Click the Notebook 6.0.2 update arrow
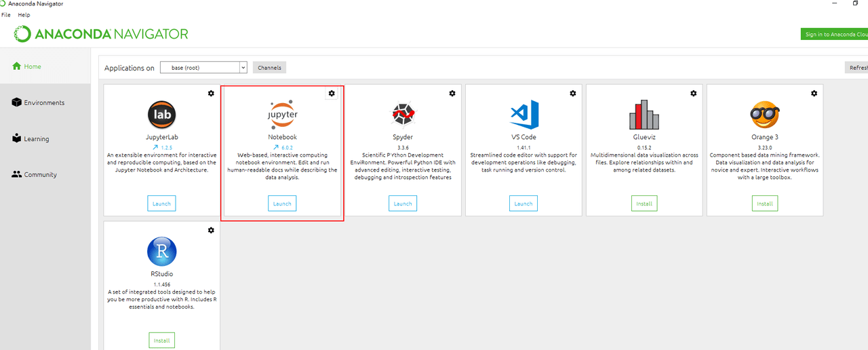The image size is (868, 350). click(276, 147)
